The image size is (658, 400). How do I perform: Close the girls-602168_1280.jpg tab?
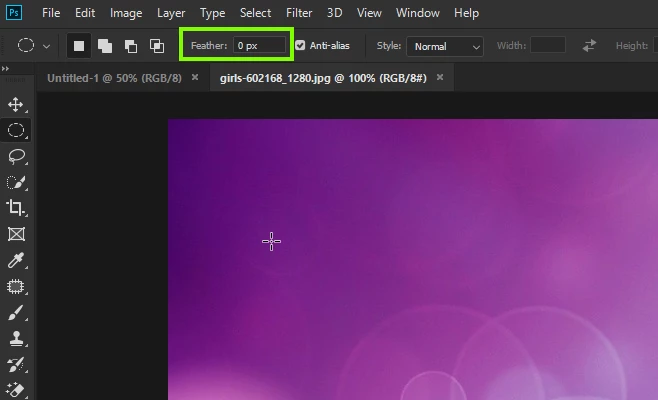click(x=440, y=77)
